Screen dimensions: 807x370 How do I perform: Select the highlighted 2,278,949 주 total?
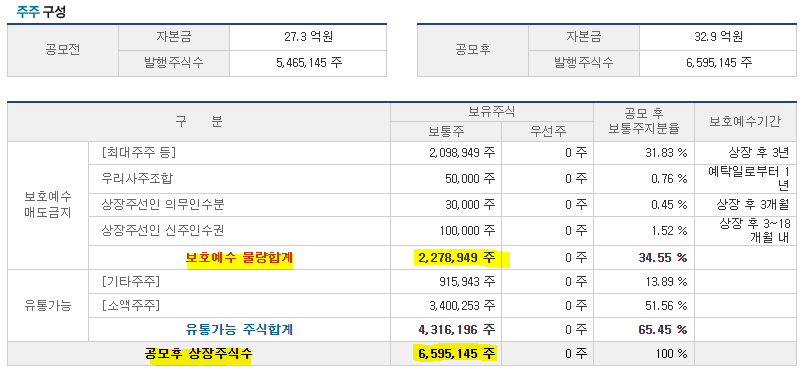tap(458, 258)
